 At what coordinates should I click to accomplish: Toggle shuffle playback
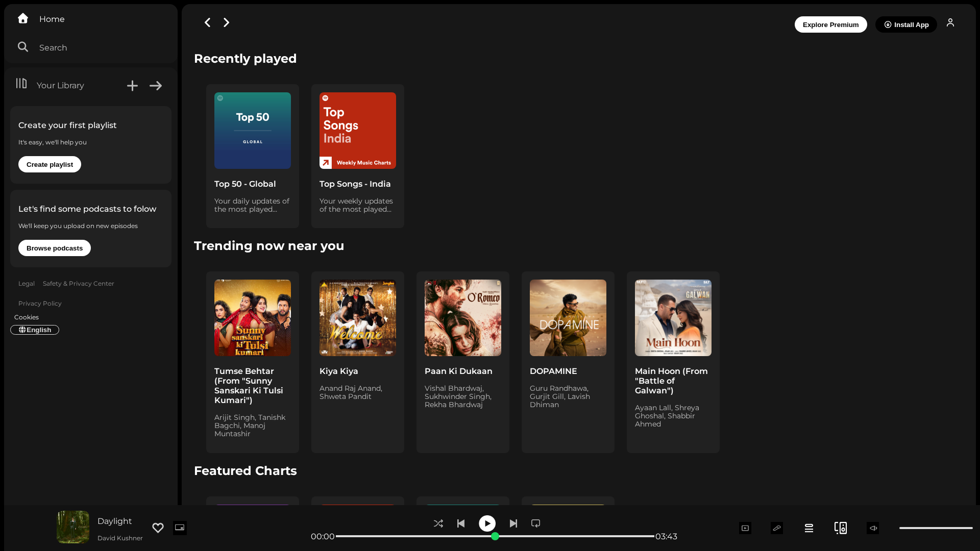438,523
